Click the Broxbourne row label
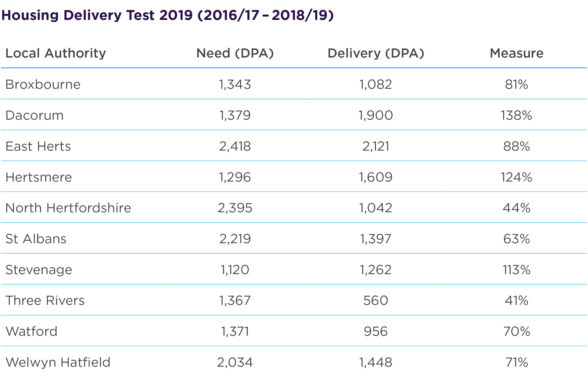Screen dimensions: 588x377 tap(43, 84)
